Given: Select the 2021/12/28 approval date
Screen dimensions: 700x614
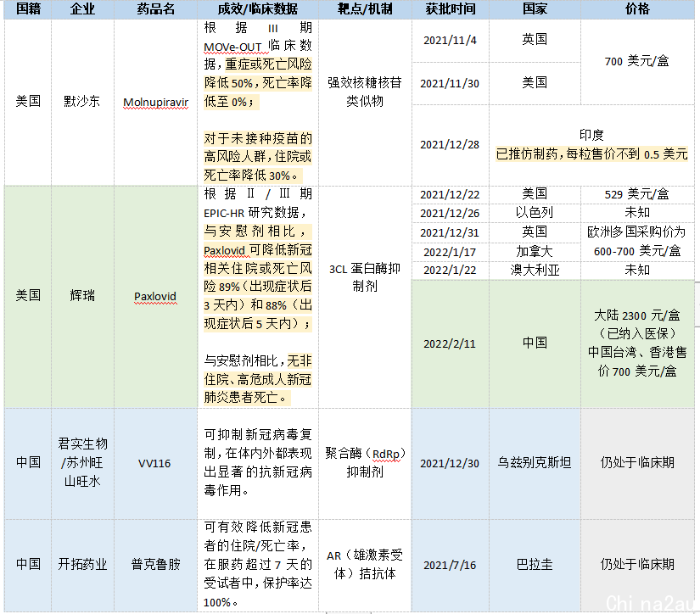Looking at the screenshot, I should coord(450,144).
